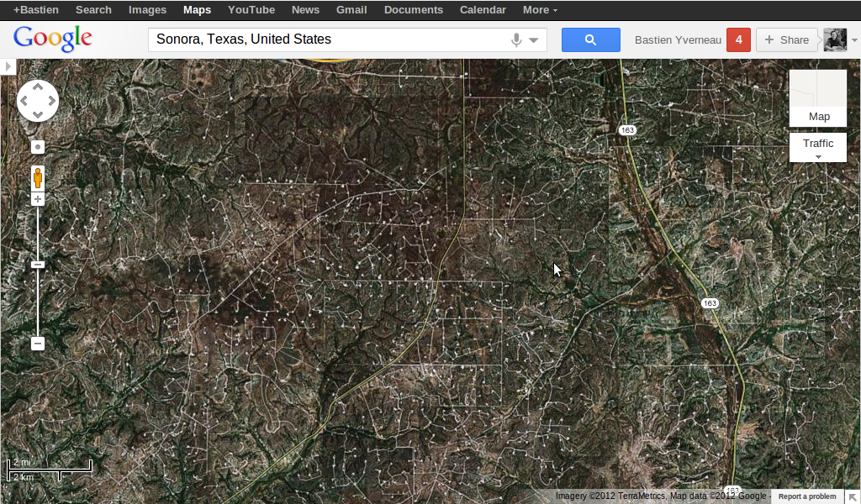Pan the map down with the arrow
861x504 pixels.
coord(38,114)
